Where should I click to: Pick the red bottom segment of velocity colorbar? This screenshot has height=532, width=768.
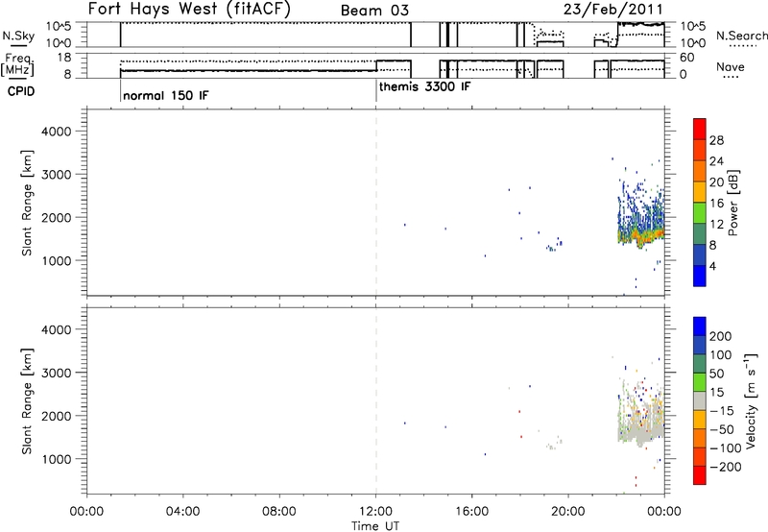(x=700, y=475)
